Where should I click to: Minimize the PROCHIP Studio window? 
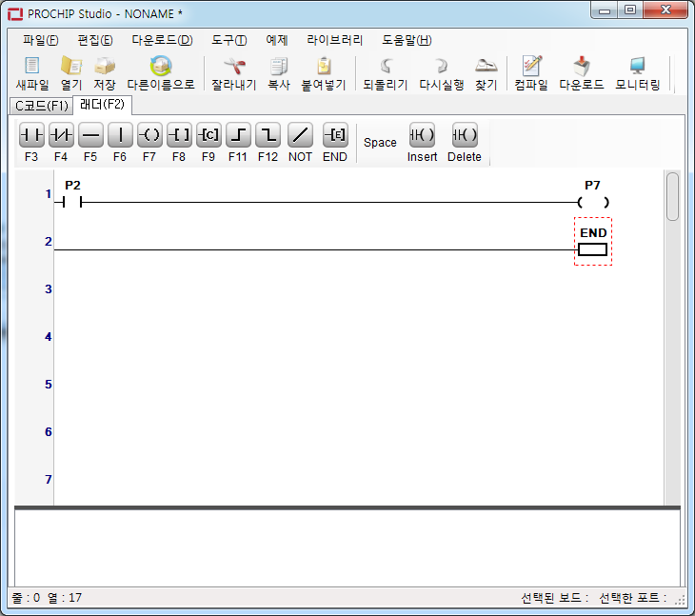[605, 10]
